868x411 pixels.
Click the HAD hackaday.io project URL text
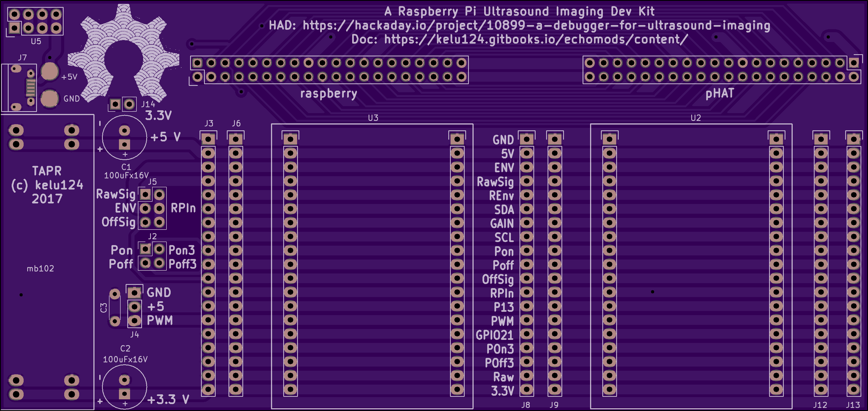[519, 26]
